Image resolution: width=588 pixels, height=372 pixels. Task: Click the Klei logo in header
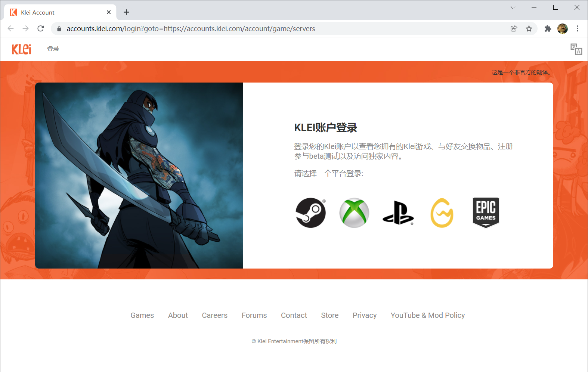22,49
